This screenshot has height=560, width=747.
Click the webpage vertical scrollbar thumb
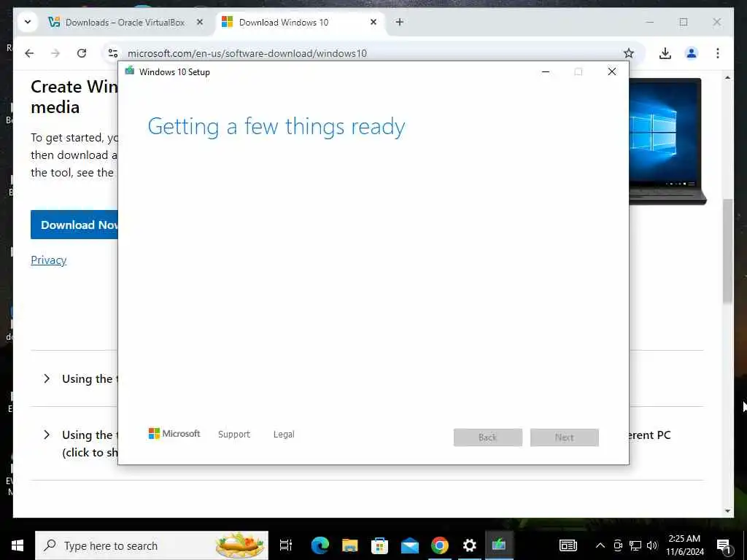tap(727, 251)
